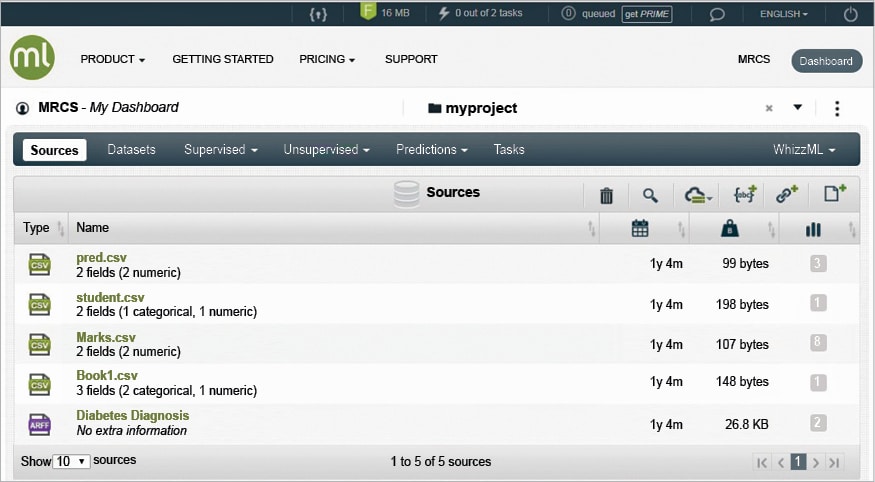Click datasets count badge 1 for Book1.csv
This screenshot has height=482, width=875.
coord(818,382)
